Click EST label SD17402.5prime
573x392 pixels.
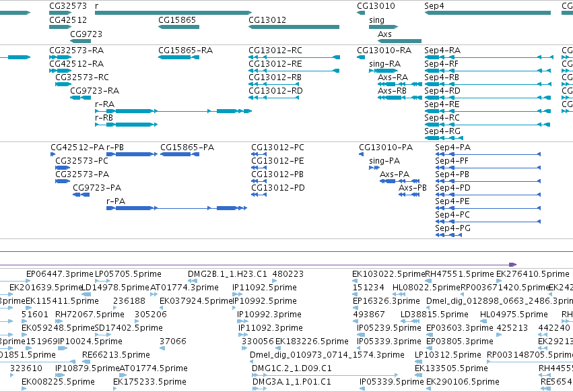pyautogui.click(x=129, y=328)
